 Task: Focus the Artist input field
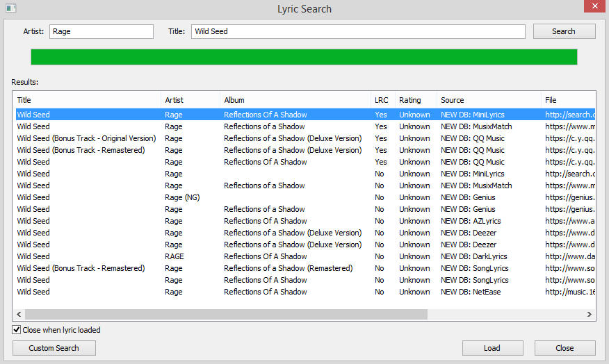point(101,31)
